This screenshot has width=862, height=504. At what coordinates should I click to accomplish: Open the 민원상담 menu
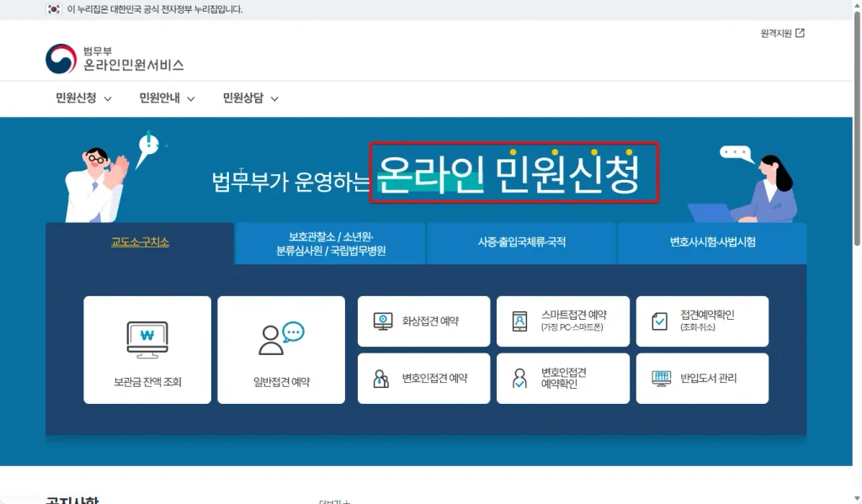tap(250, 98)
